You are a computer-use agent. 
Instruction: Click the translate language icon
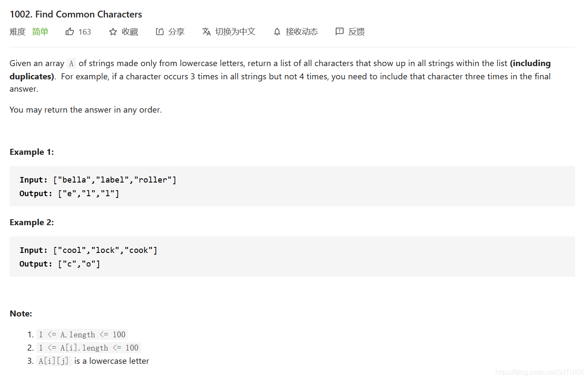pos(207,32)
